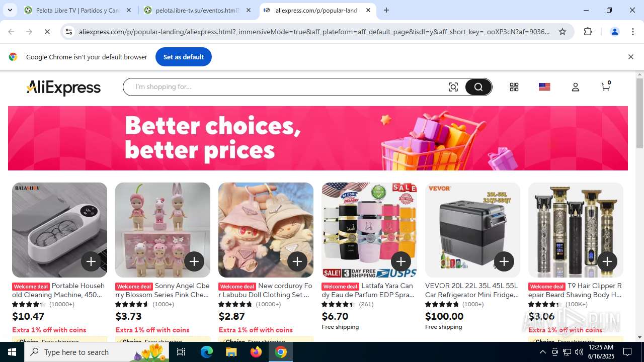Add Portable Household Cleaning Machine to cart

91,261
